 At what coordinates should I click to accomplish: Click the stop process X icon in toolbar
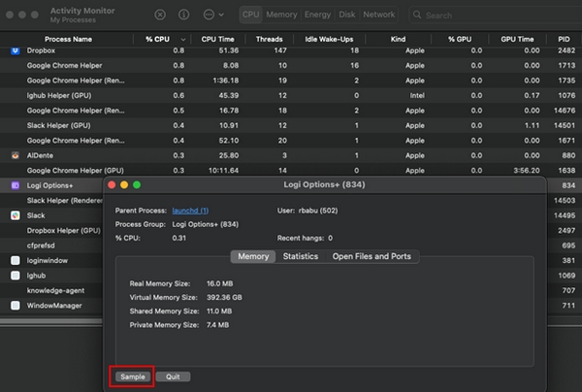(x=160, y=15)
